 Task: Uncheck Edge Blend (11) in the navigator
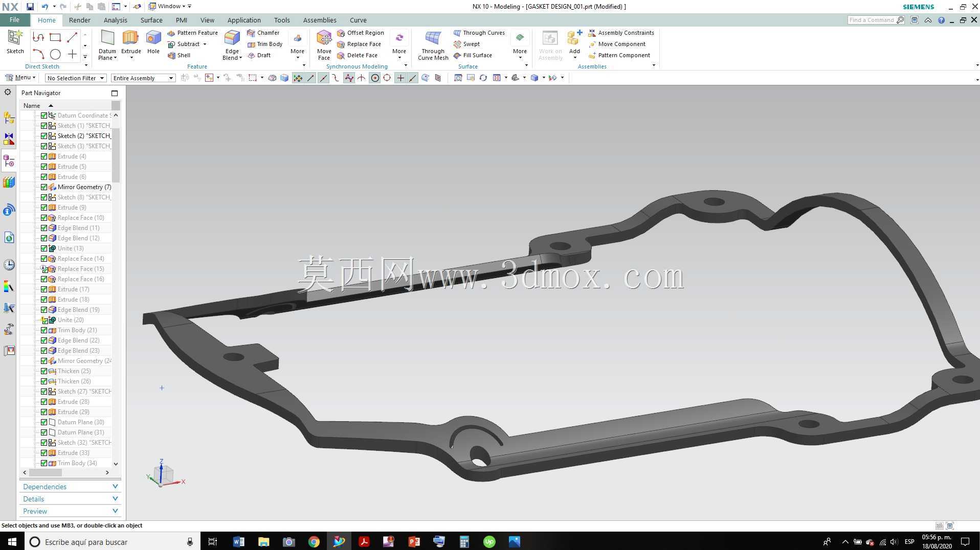click(44, 228)
